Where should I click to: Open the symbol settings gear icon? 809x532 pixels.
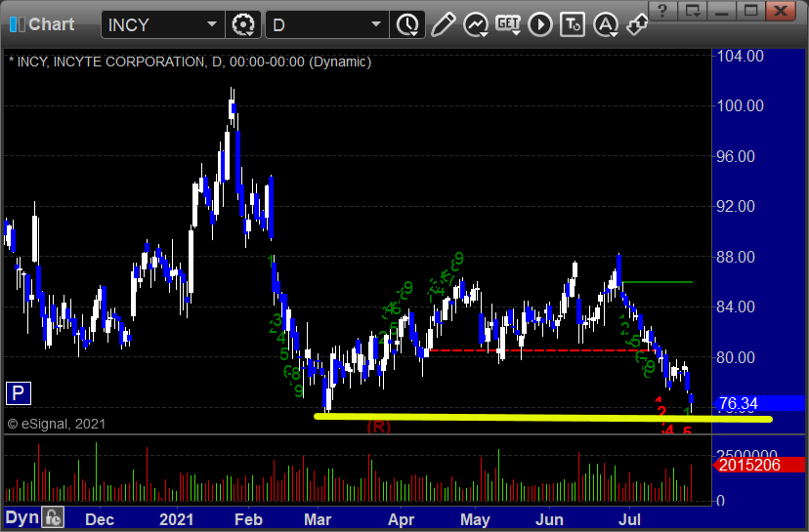(243, 24)
